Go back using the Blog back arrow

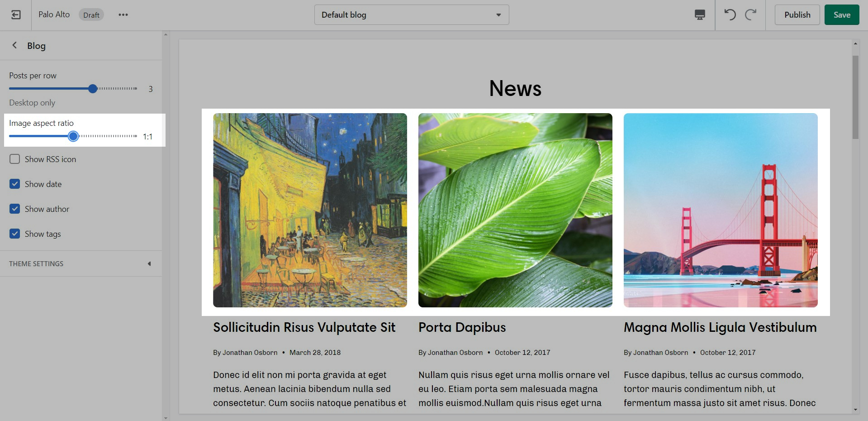pos(14,45)
